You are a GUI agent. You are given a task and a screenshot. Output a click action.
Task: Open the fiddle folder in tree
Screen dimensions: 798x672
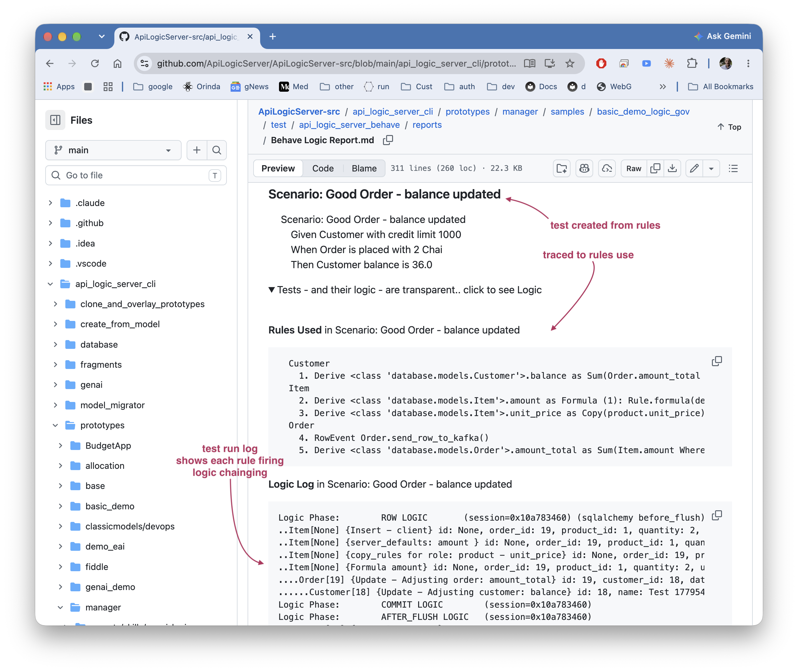[97, 567]
